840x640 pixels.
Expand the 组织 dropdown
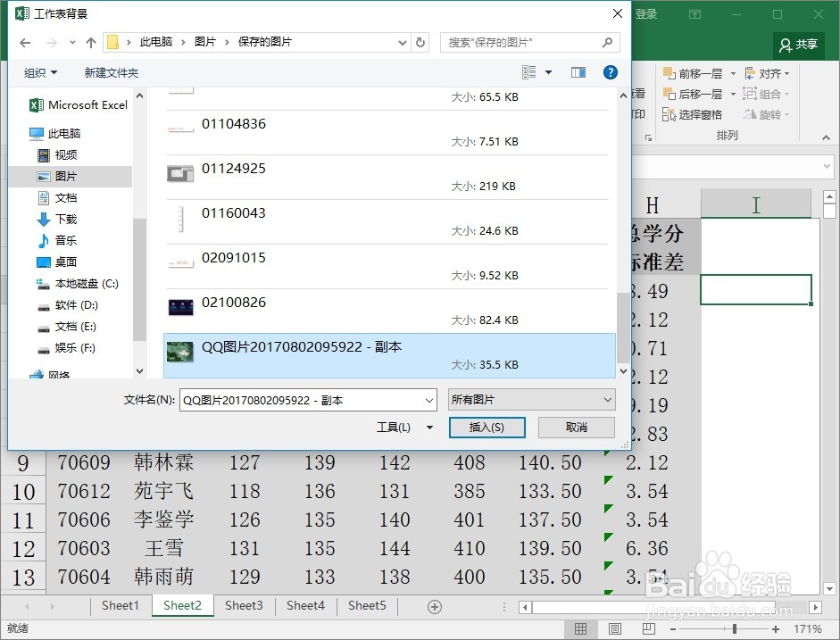coord(39,72)
